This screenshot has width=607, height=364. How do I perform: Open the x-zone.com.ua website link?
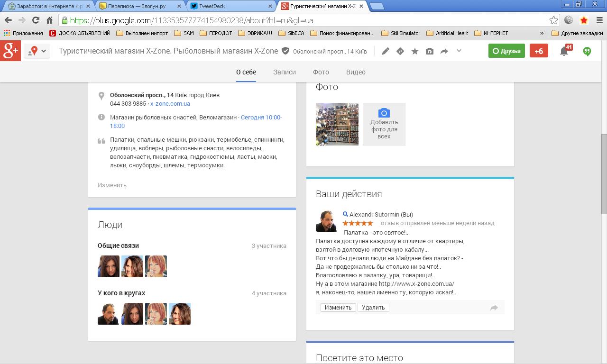pyautogui.click(x=170, y=103)
